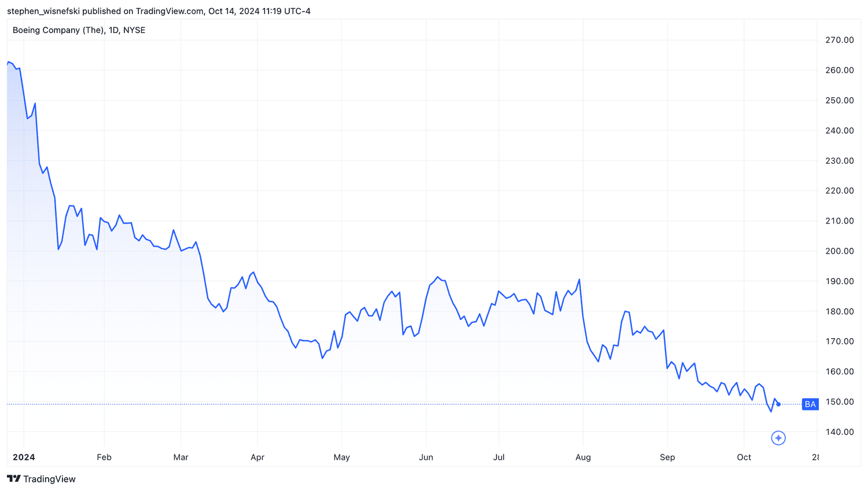Click the 230.00 price axis label
The image size is (868, 491).
click(x=839, y=160)
